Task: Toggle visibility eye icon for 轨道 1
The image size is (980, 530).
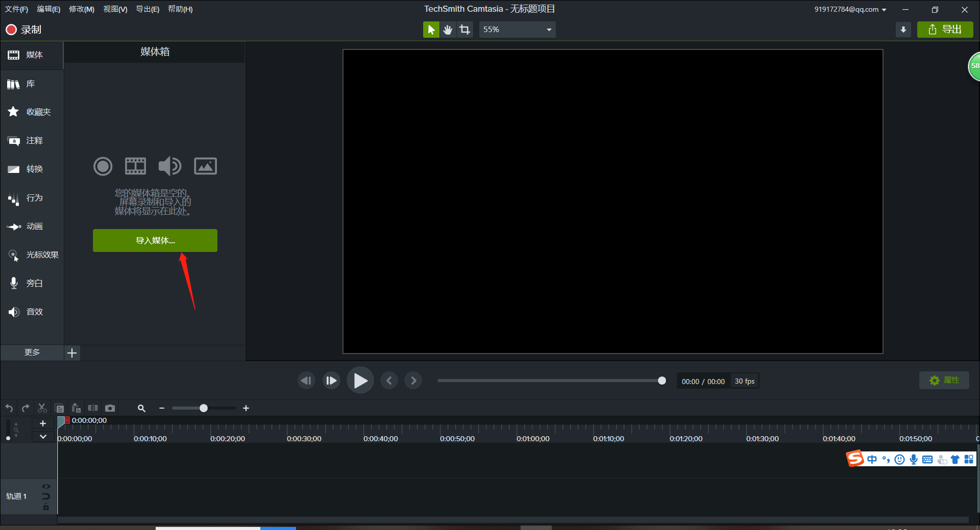Action: coord(46,486)
